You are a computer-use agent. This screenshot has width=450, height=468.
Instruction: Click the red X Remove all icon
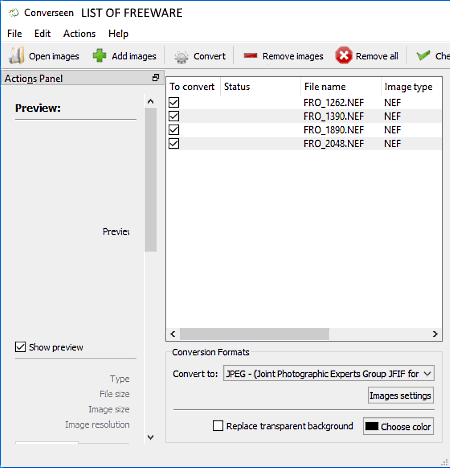(344, 55)
